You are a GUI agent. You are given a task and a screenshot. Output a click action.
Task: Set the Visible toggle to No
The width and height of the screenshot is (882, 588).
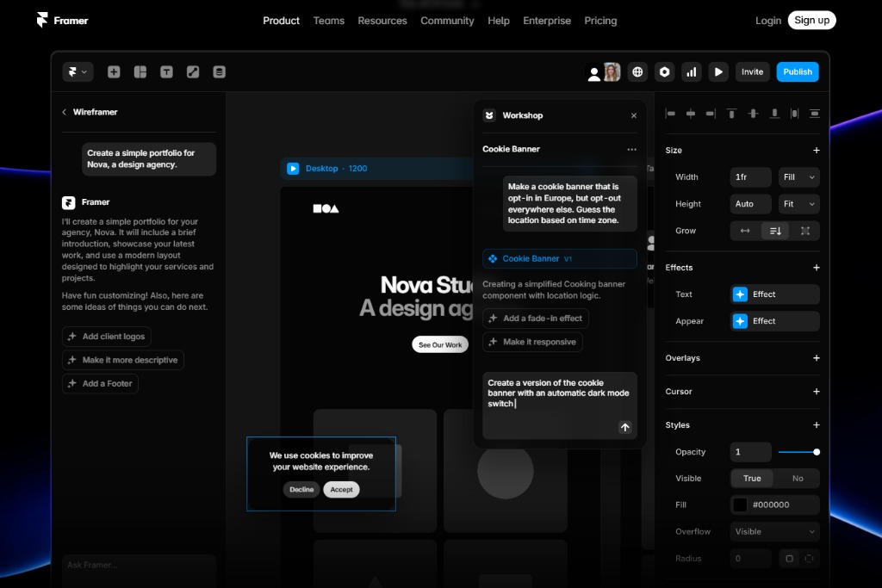[x=797, y=478]
